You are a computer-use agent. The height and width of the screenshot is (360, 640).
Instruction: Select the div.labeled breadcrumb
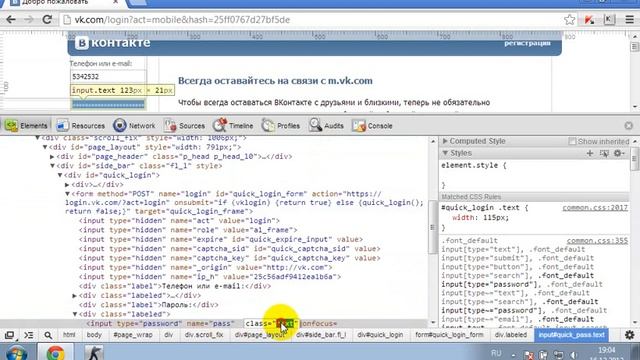point(511,335)
